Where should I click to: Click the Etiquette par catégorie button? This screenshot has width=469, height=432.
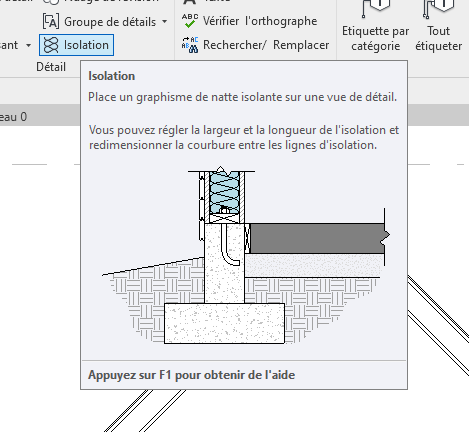pyautogui.click(x=375, y=27)
